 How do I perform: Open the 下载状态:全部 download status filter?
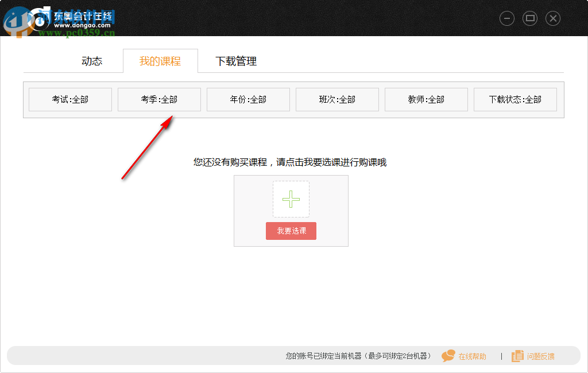pos(515,99)
